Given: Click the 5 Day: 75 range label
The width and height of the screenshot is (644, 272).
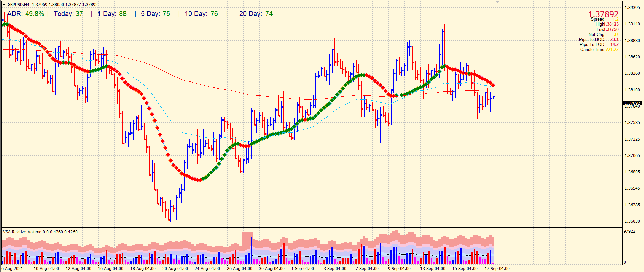Looking at the screenshot, I should pyautogui.click(x=155, y=14).
